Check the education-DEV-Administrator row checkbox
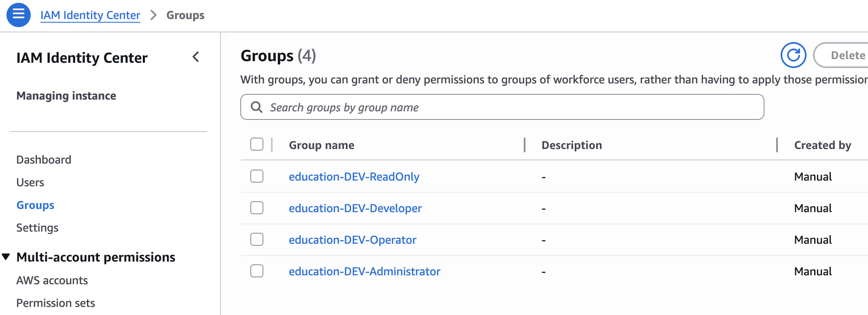 [x=257, y=271]
